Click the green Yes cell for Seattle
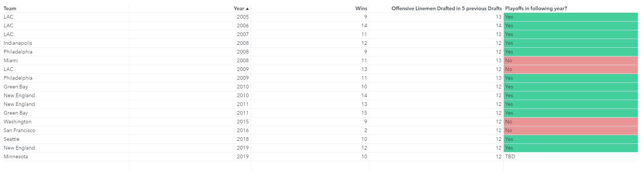The width and height of the screenshot is (644, 171). (570, 139)
